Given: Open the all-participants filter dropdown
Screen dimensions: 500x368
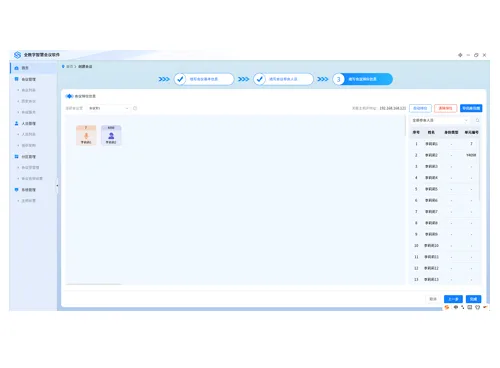Looking at the screenshot, I should click(440, 120).
